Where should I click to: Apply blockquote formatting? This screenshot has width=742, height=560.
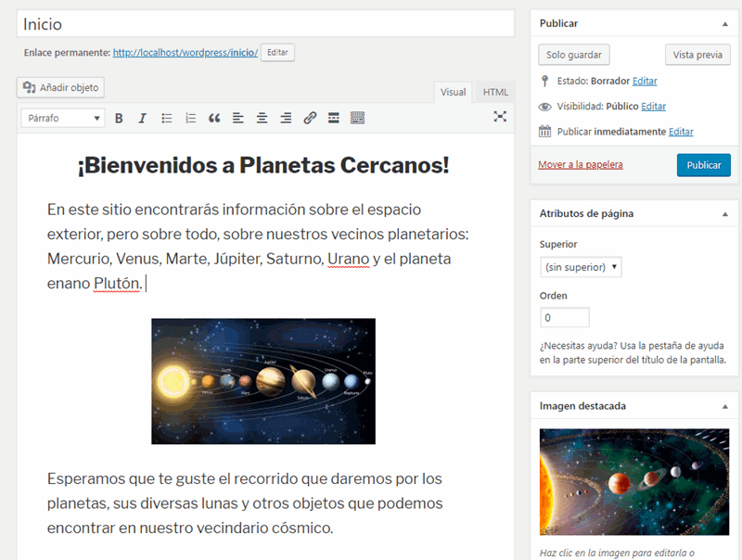click(x=214, y=118)
